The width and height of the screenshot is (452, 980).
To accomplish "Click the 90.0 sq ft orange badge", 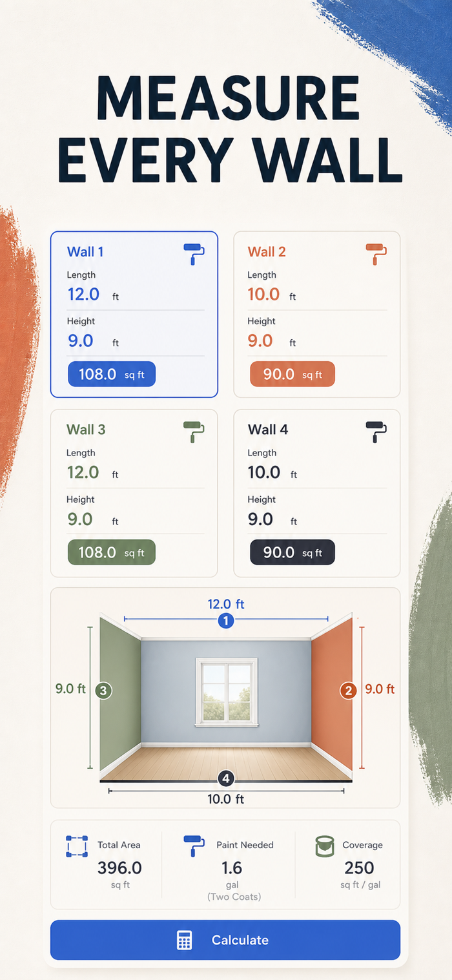I will 293,374.
